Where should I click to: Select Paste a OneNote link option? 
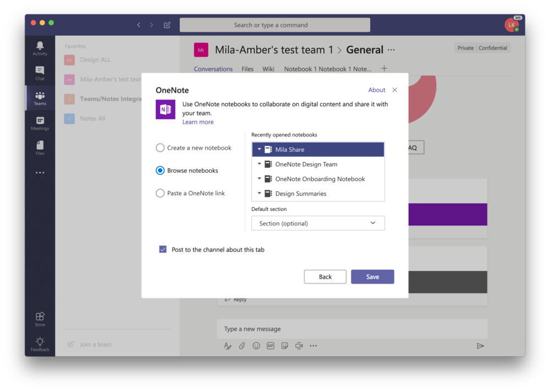click(x=160, y=193)
